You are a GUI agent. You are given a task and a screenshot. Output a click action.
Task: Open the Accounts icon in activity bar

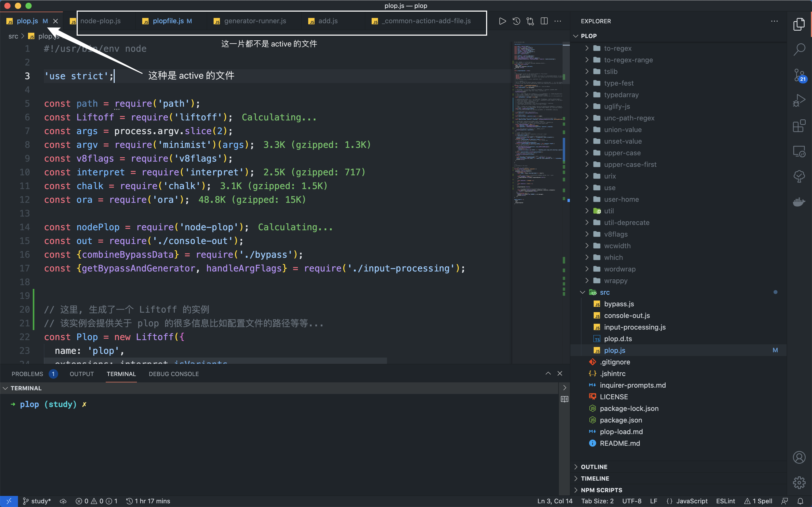pos(799,457)
